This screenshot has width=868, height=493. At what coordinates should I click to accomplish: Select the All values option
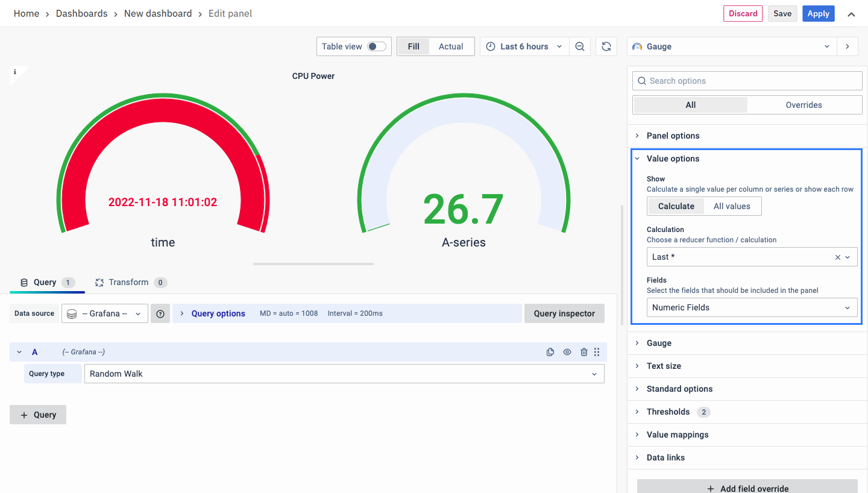[732, 206]
